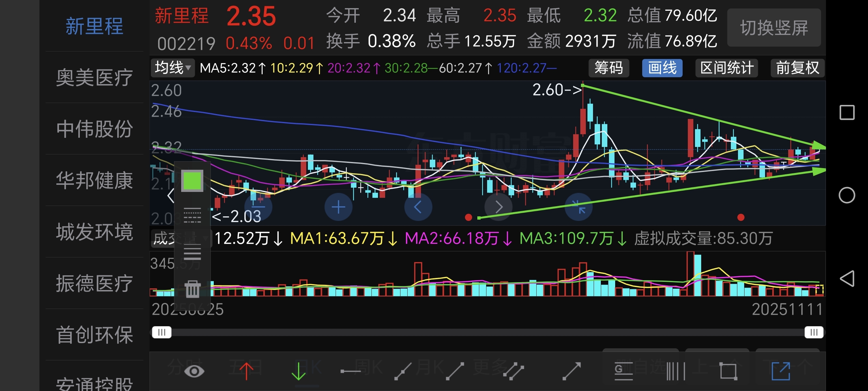Click the blue export/share icon
The width and height of the screenshot is (868, 391).
pyautogui.click(x=780, y=371)
